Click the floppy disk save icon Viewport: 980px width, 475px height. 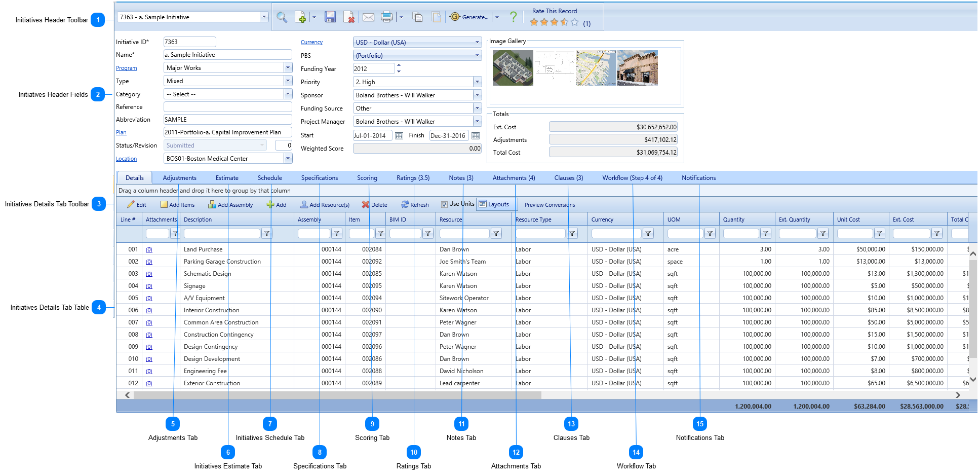[x=330, y=17]
